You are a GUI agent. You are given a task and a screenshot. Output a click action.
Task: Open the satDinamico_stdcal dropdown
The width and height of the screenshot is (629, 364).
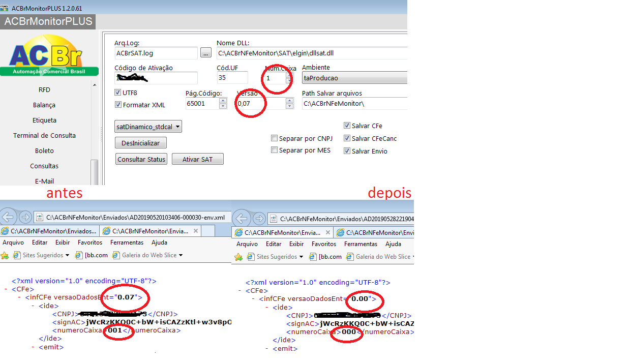[148, 127]
